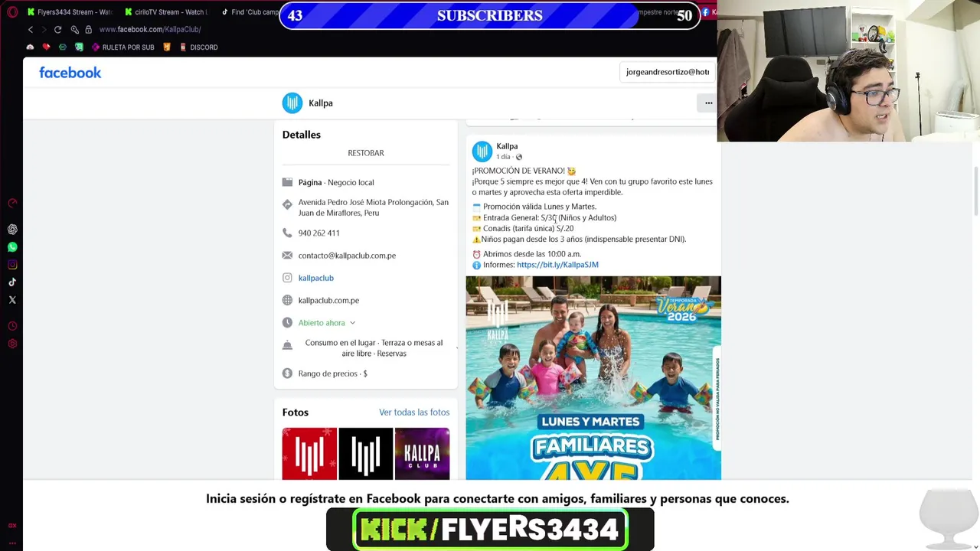Open the kallpaclub Instagram link

point(315,278)
